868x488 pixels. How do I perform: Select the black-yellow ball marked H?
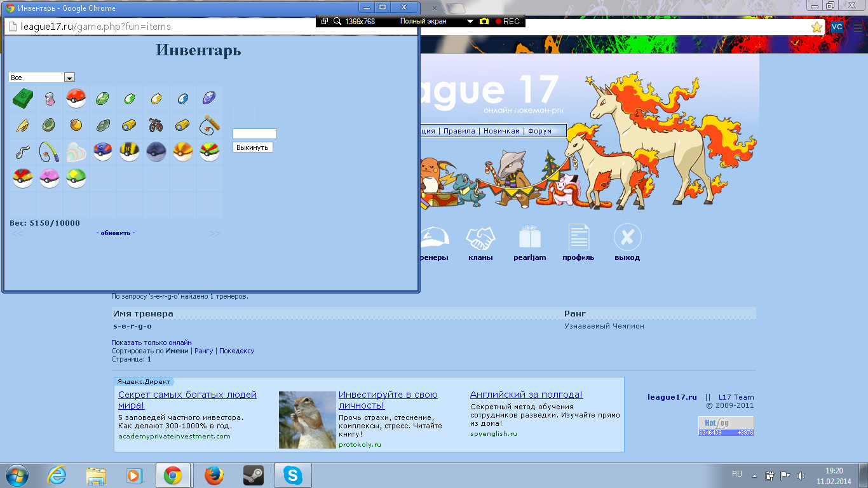(x=130, y=152)
